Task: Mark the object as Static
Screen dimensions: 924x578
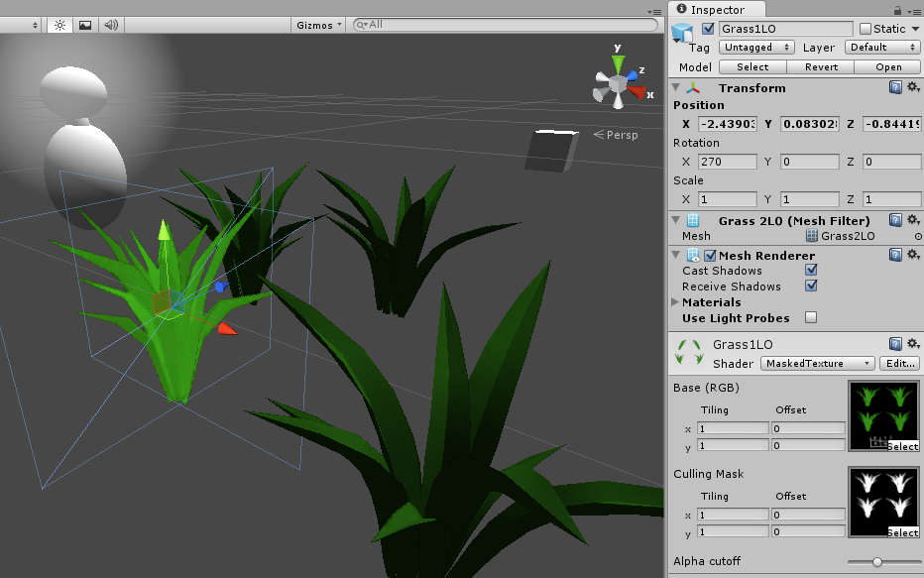Action: [x=866, y=30]
